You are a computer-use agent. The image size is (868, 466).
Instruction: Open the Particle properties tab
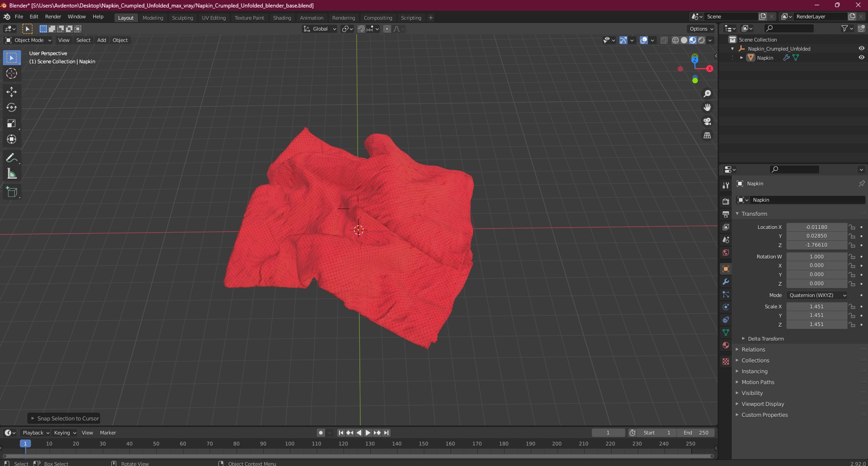point(726,295)
